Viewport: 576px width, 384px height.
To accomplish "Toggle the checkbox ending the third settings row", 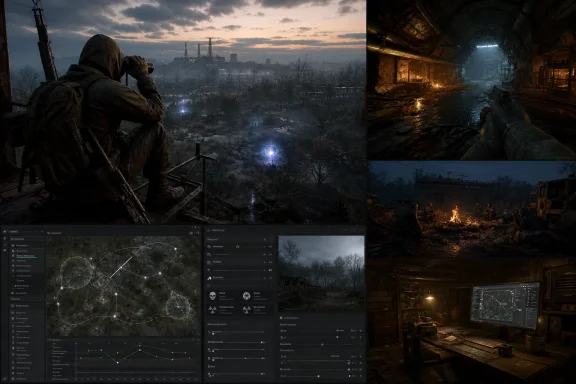I will (x=270, y=262).
